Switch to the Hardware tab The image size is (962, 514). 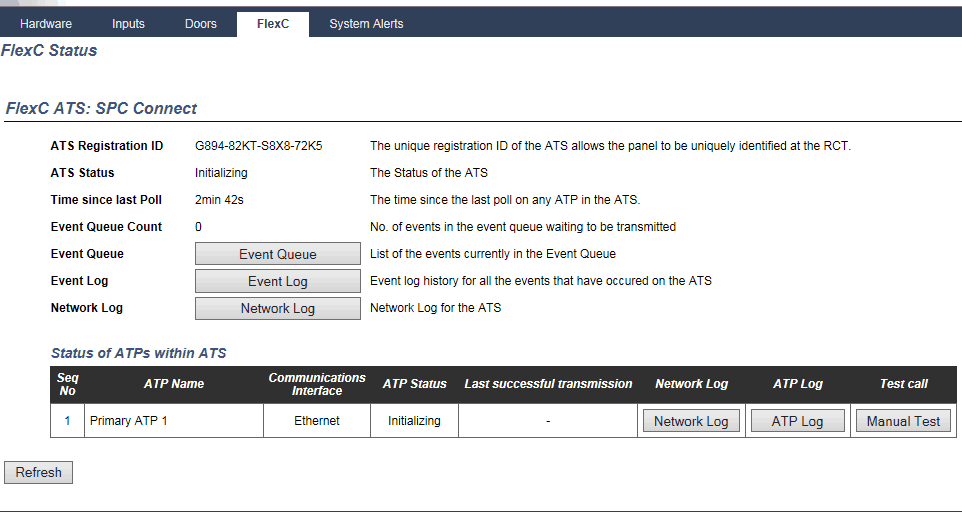pos(46,24)
